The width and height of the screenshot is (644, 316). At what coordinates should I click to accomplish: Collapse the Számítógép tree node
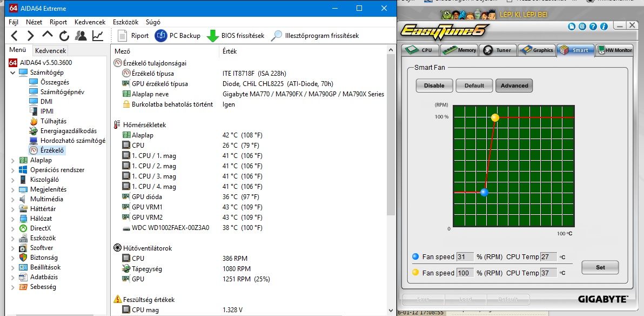pyautogui.click(x=13, y=73)
